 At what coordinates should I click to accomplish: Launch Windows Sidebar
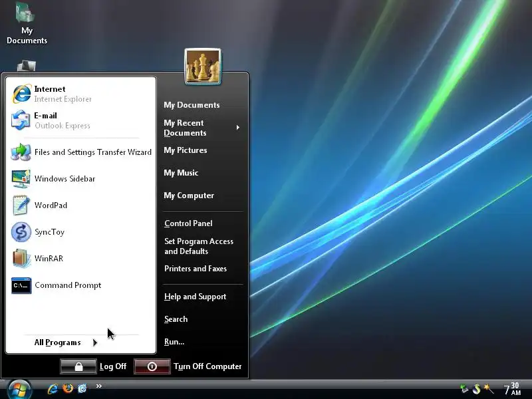coord(80,178)
